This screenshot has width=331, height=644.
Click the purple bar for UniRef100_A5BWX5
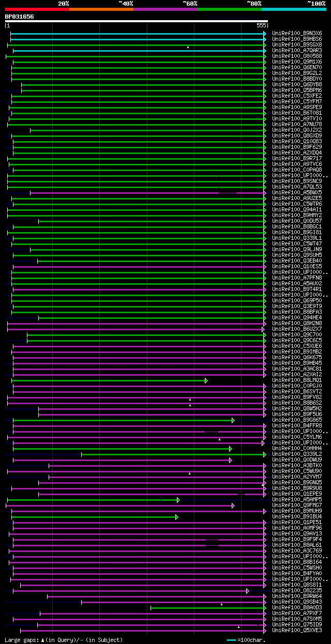coord(148,192)
